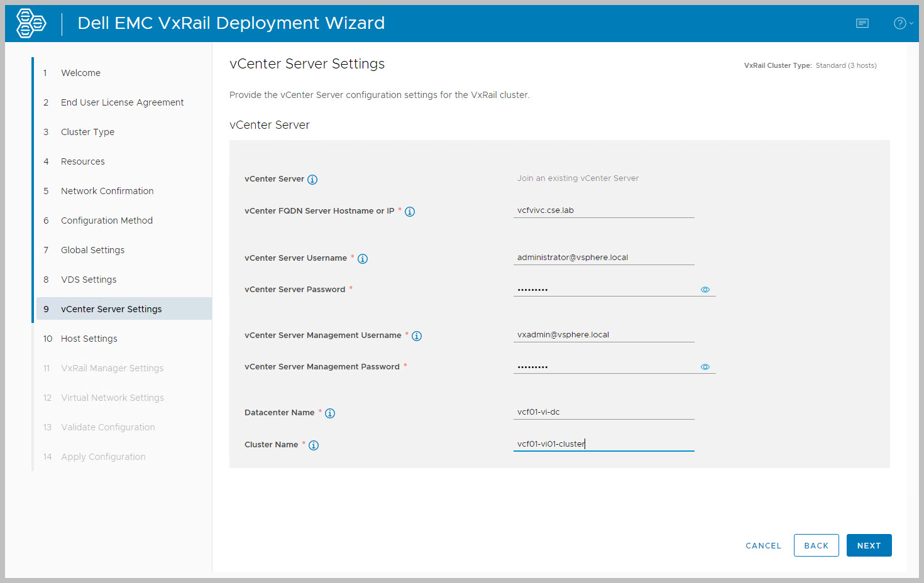Cancel the deployment wizard
The image size is (924, 583).
coord(763,545)
